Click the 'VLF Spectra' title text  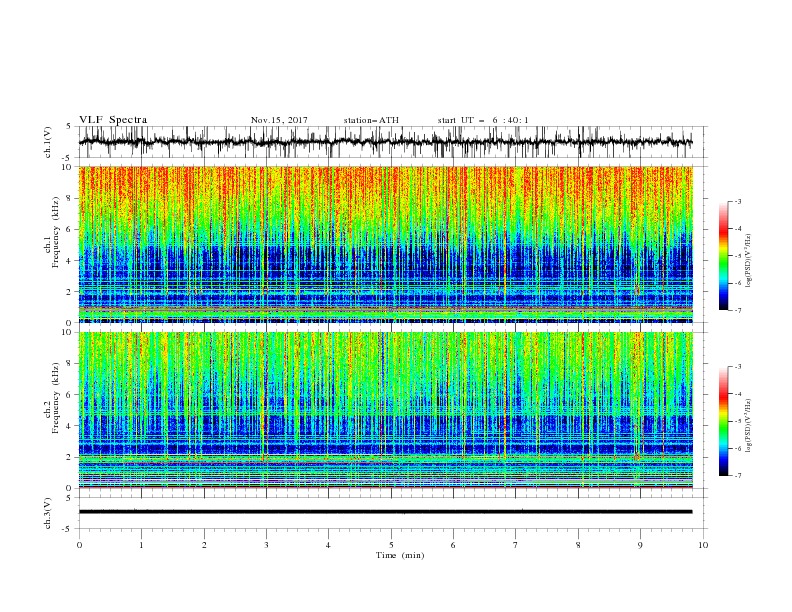(113, 120)
